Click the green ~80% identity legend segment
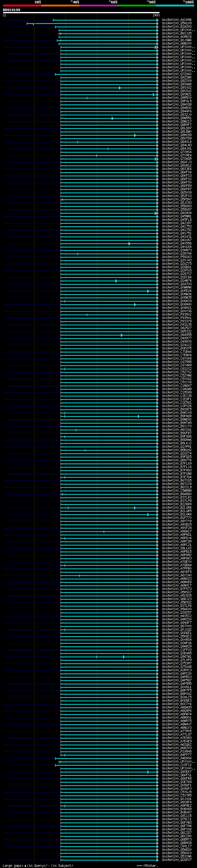 click(137, 6)
